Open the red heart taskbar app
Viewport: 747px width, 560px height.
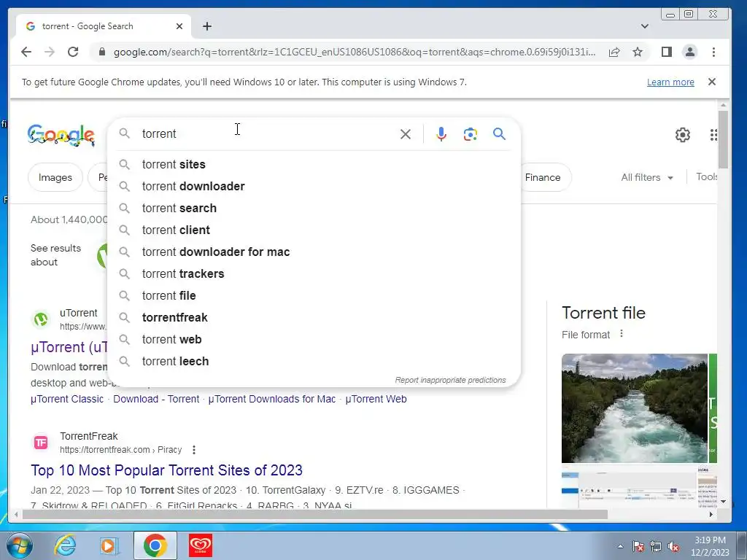pos(201,545)
